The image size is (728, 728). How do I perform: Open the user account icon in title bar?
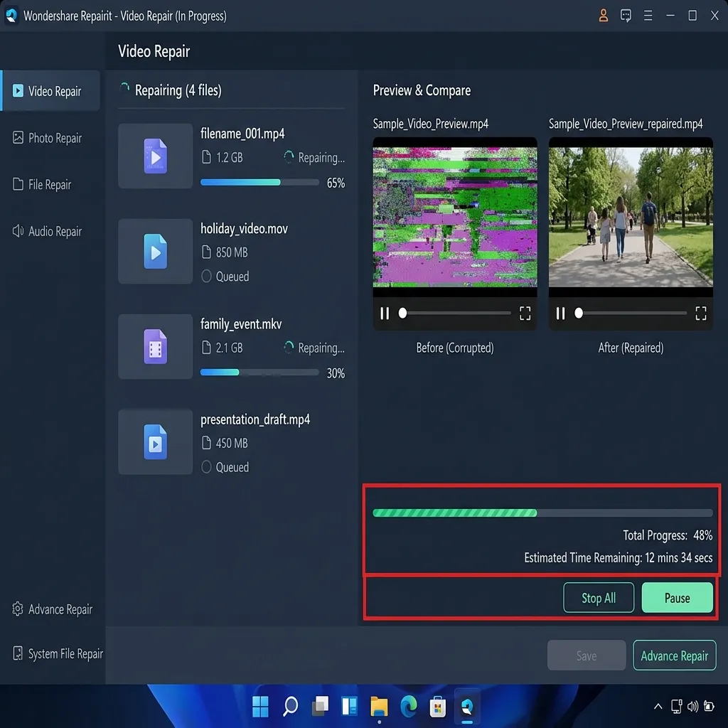point(603,16)
